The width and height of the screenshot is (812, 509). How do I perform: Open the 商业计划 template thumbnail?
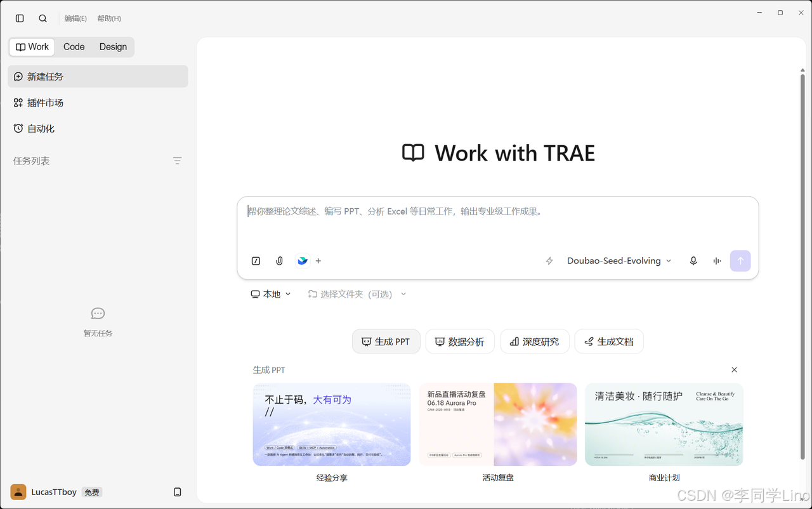[x=664, y=425]
